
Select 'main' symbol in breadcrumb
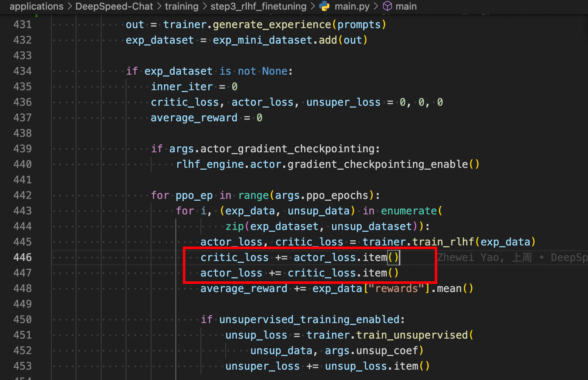[x=406, y=6]
